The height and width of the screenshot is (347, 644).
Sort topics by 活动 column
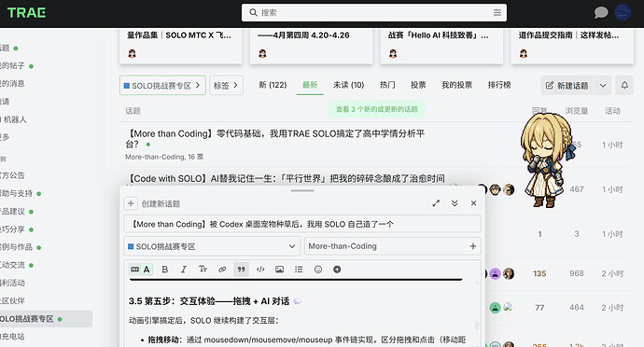(612, 111)
